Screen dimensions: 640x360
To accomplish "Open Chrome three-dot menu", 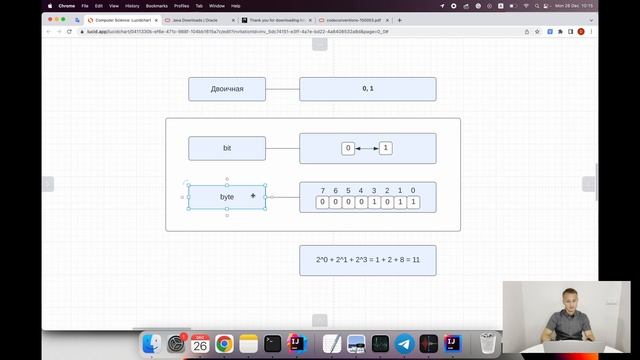I will 591,31.
